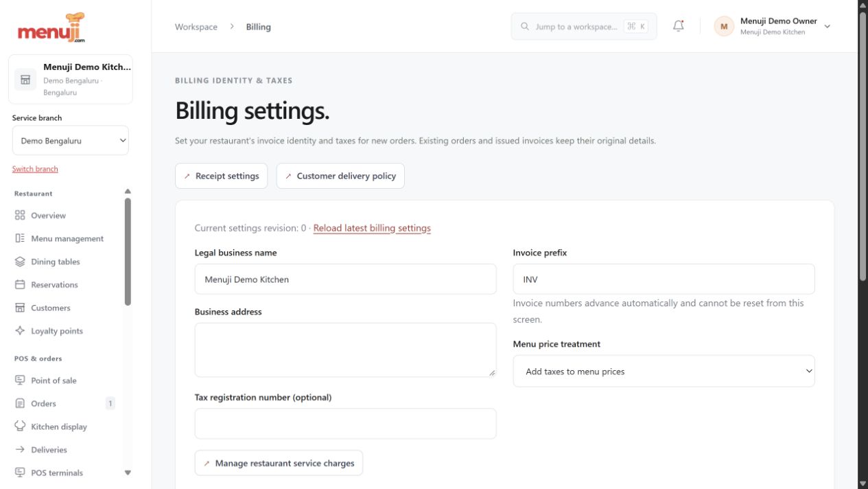Click Manage restaurant service charges button
Screen dimensions: 868x489
(279, 463)
